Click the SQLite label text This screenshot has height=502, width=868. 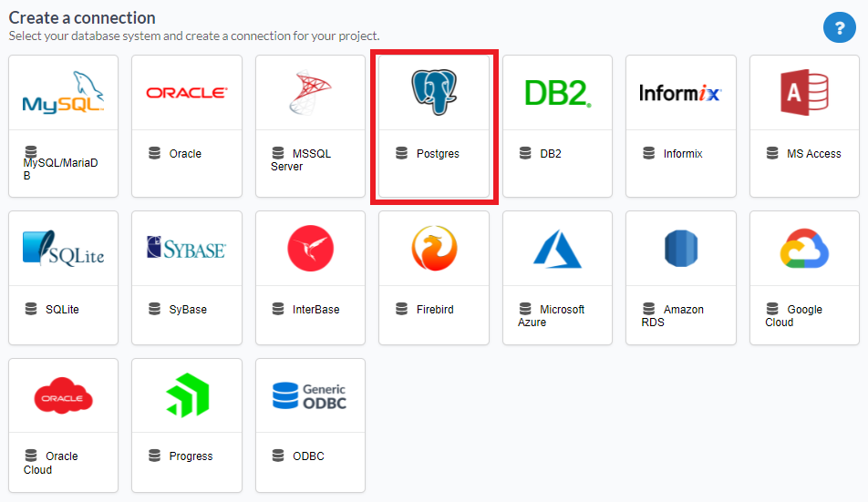[62, 310]
